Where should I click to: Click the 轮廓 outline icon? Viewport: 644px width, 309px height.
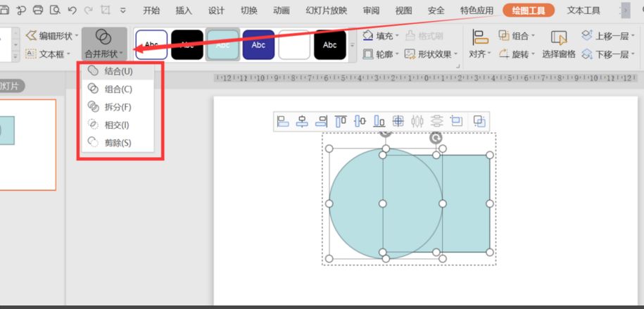coord(368,53)
